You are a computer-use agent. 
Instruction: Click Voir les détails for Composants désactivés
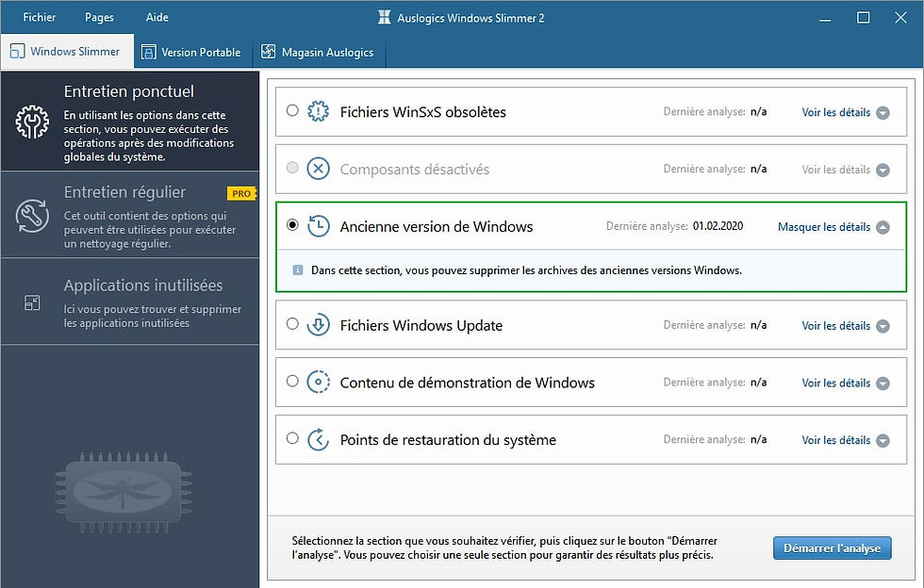835,169
